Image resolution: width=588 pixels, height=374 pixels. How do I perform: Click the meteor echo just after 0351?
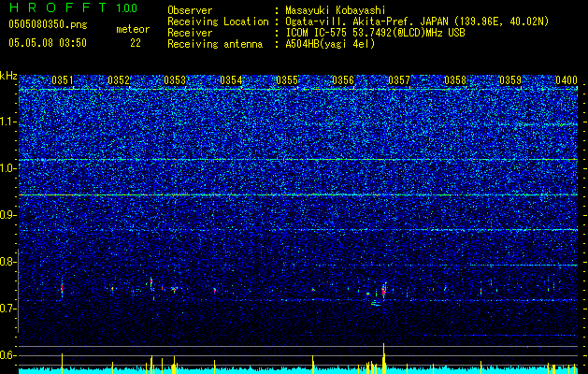[x=62, y=288]
